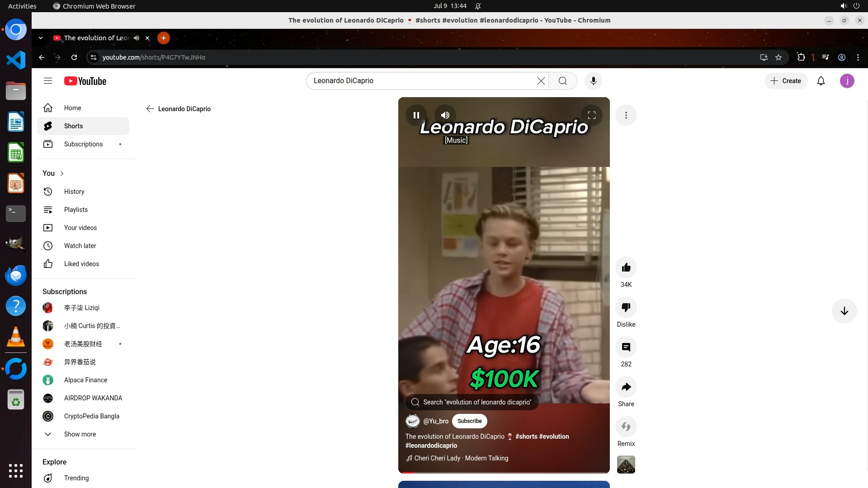Viewport: 868px width, 488px height.
Task: Open the notifications bell
Action: click(821, 81)
